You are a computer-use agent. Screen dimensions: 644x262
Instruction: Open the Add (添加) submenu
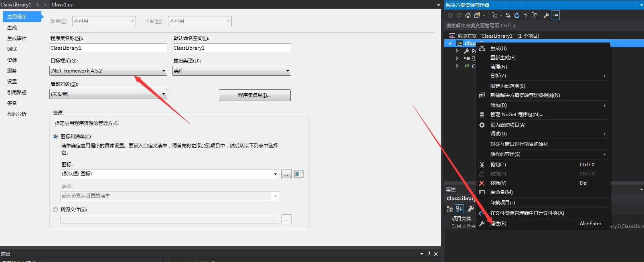point(543,105)
